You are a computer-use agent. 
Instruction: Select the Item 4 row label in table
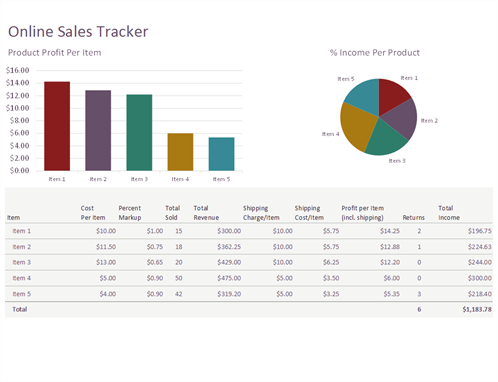tap(22, 278)
